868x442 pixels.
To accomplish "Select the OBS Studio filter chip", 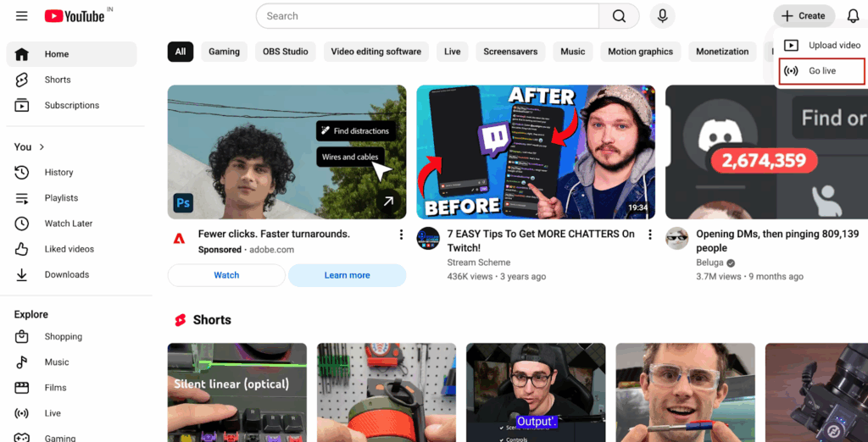I will 285,52.
